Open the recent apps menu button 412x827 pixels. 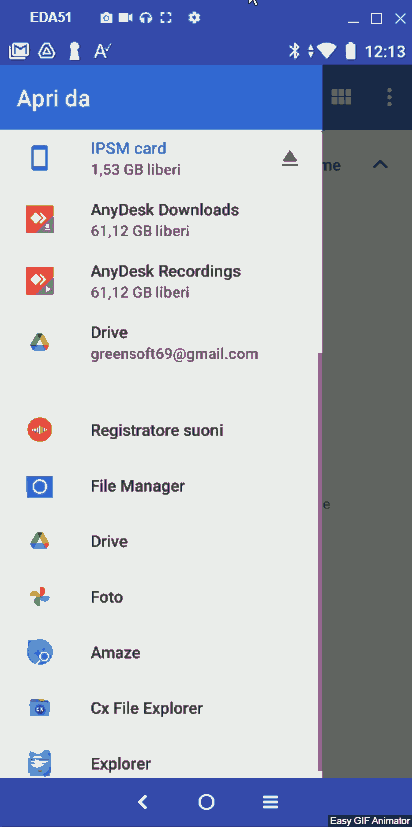[x=271, y=802]
